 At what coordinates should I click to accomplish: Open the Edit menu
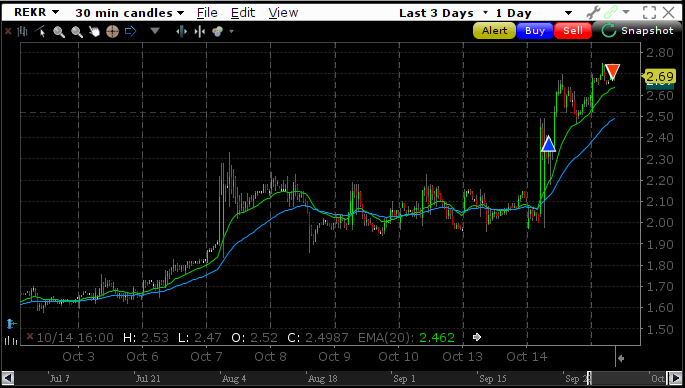[243, 13]
